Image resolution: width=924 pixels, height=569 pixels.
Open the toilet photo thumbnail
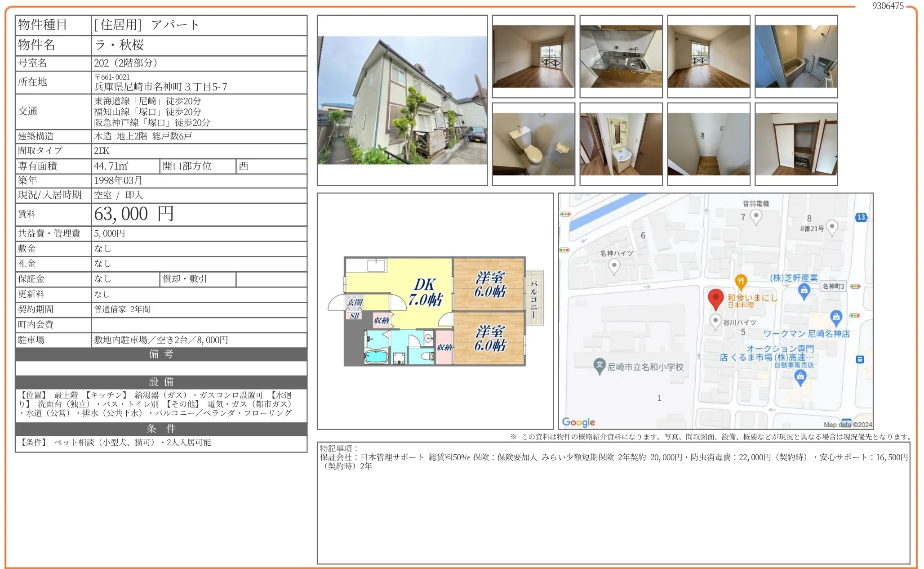[x=533, y=144]
